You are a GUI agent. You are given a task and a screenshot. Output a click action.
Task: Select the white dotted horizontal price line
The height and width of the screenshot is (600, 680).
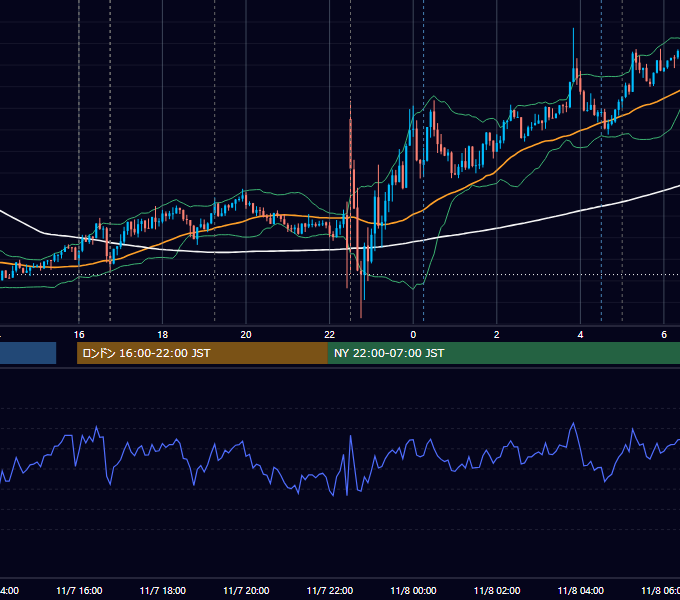tap(340, 274)
